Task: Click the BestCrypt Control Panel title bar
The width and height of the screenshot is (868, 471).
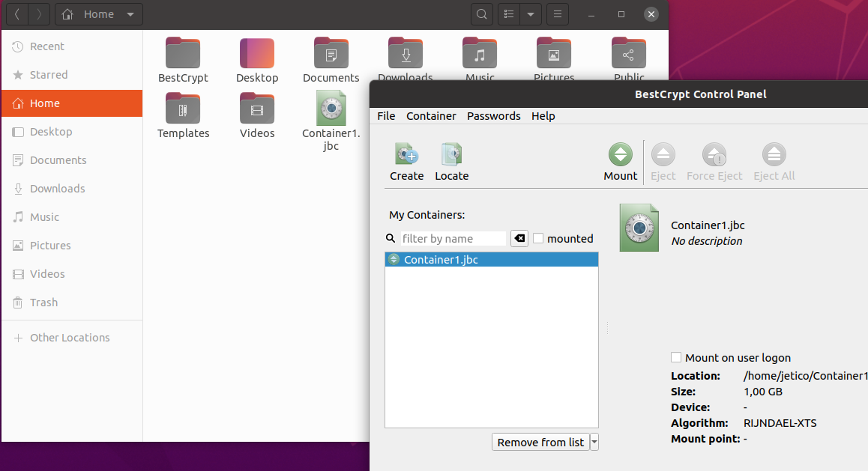Action: [619, 94]
